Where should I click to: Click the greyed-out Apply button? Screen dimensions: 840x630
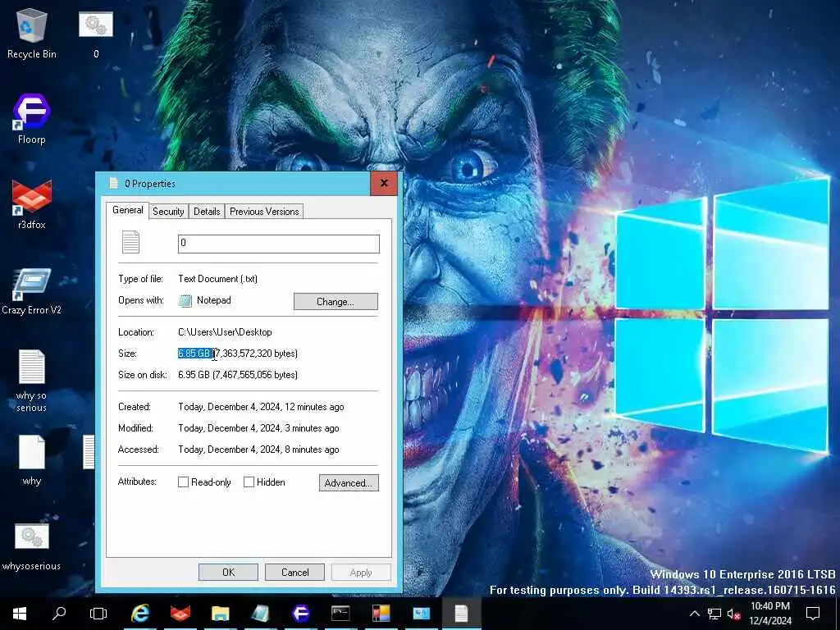click(x=361, y=572)
